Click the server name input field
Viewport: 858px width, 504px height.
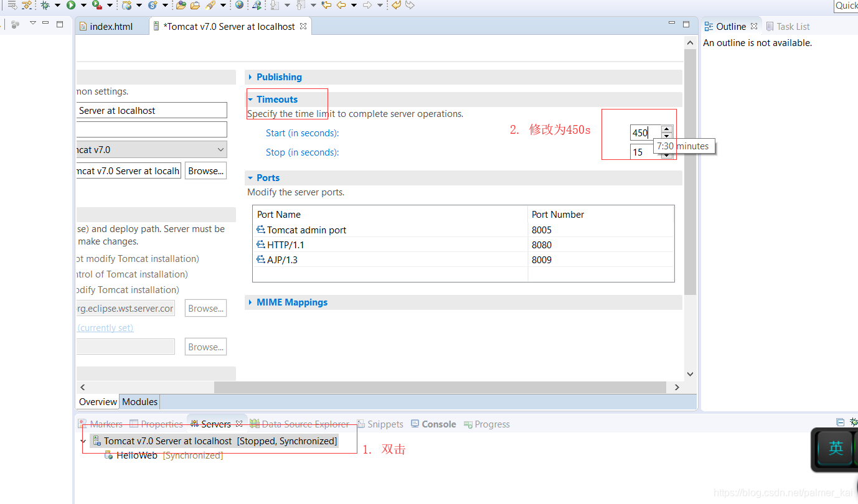coord(151,110)
